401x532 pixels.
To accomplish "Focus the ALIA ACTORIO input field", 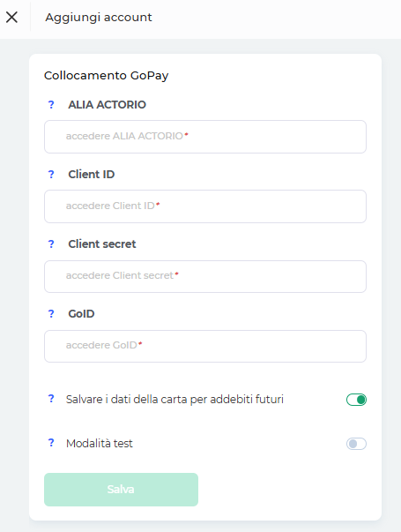I will (205, 137).
